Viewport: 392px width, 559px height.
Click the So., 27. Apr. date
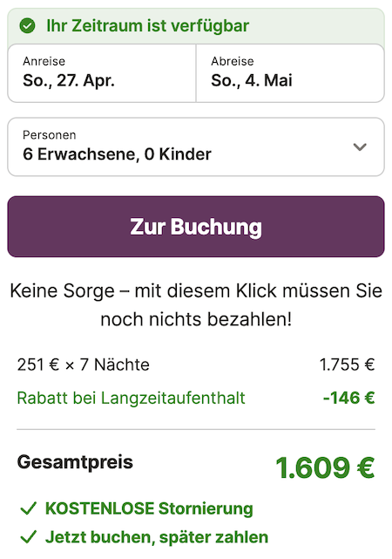coord(69,80)
